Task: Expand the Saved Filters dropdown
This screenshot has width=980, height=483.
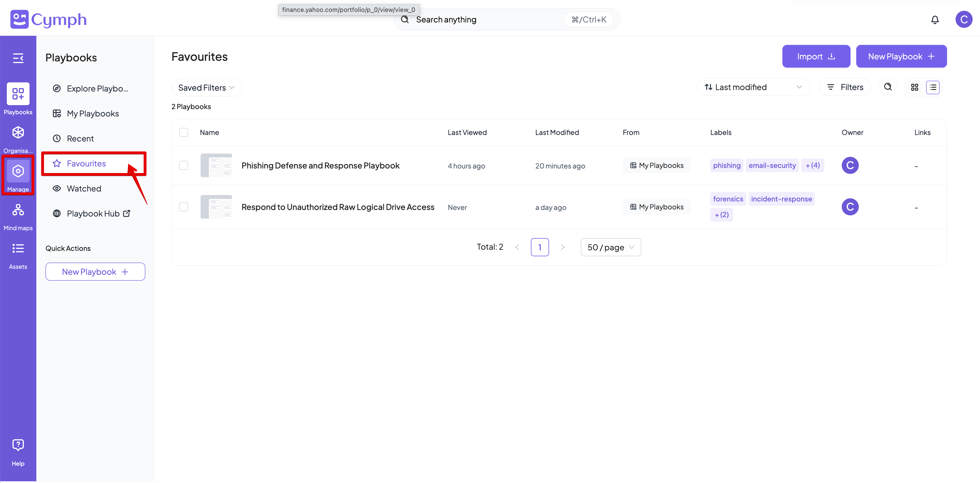Action: (x=206, y=88)
